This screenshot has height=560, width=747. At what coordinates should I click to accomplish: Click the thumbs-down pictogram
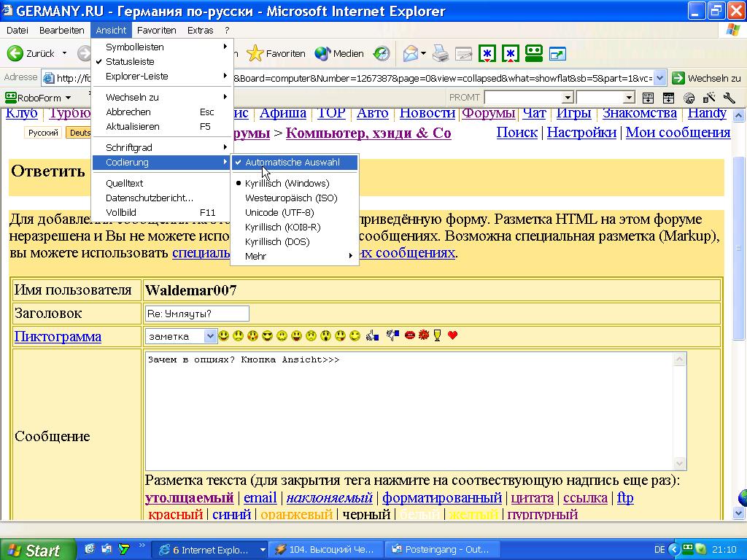pyautogui.click(x=392, y=335)
